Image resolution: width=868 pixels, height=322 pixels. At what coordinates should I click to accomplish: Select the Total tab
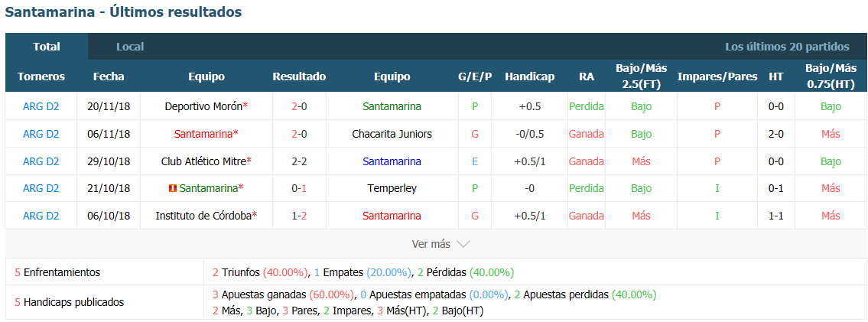[x=47, y=47]
